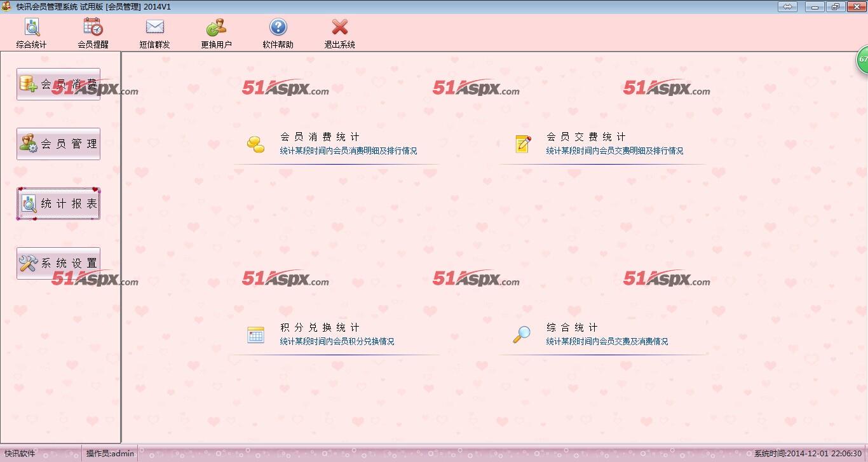Click the 操作员:admin status bar entry
Viewport: 868px width, 462px height.
[x=111, y=454]
